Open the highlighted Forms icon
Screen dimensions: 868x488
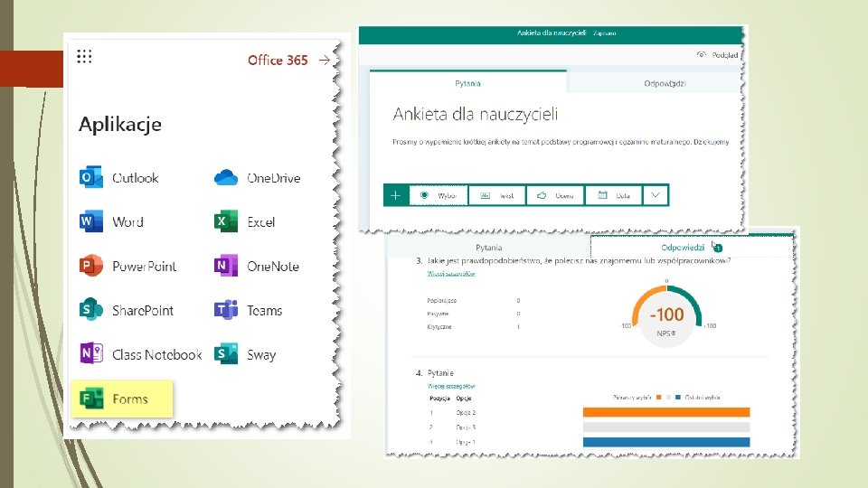pos(91,399)
